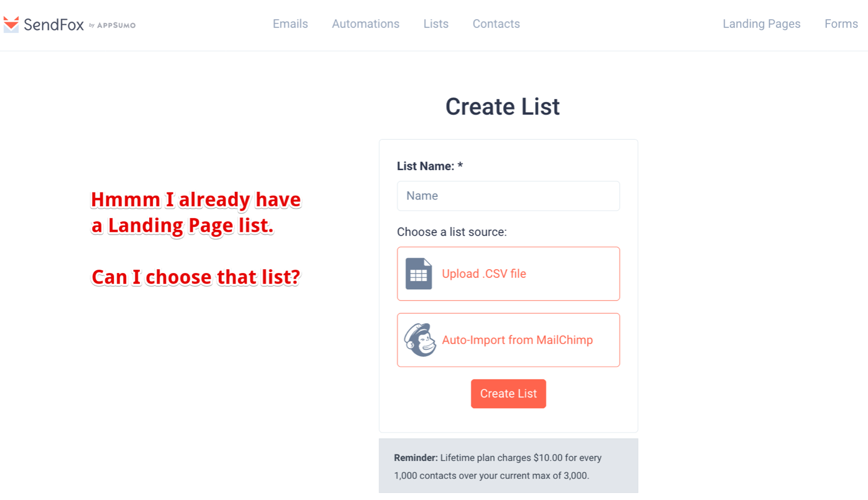Image resolution: width=868 pixels, height=500 pixels.
Task: Open the Forms page
Action: [841, 24]
